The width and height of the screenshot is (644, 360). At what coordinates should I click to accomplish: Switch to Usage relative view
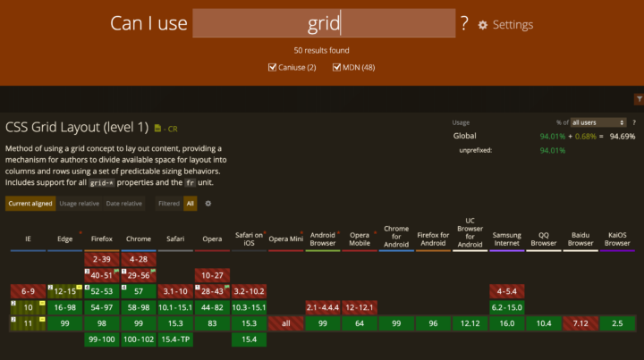tap(80, 204)
